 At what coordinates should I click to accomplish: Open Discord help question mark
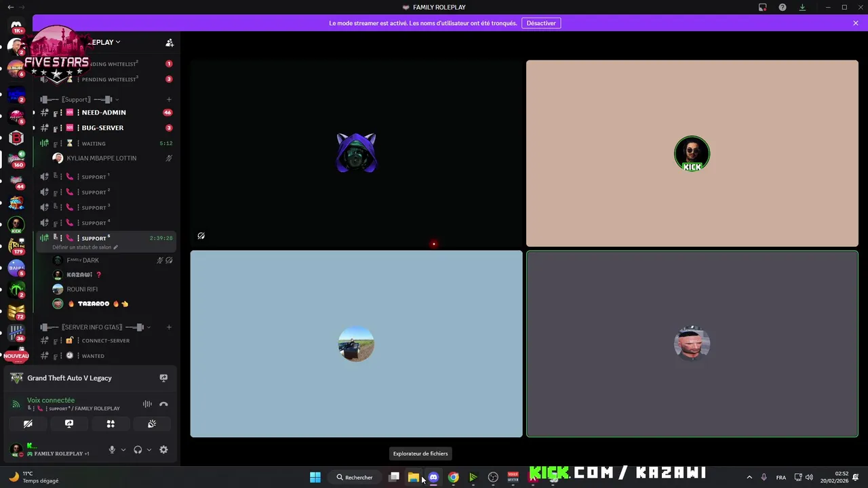pos(783,7)
